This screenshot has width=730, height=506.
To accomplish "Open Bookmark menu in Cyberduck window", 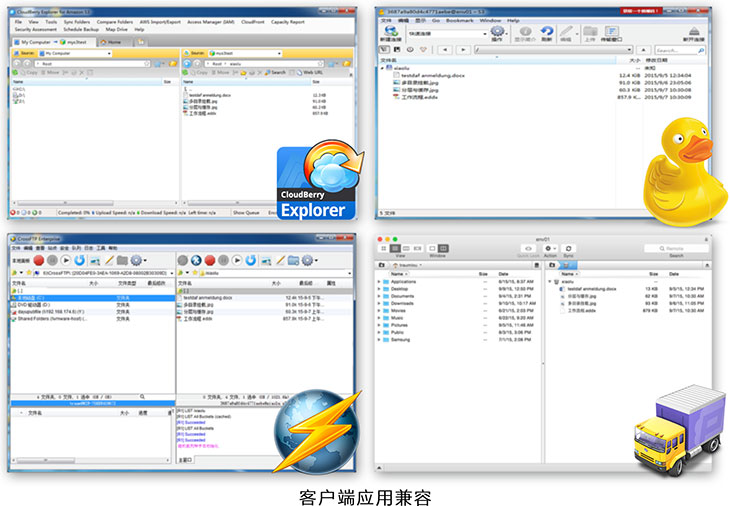I will [x=460, y=20].
